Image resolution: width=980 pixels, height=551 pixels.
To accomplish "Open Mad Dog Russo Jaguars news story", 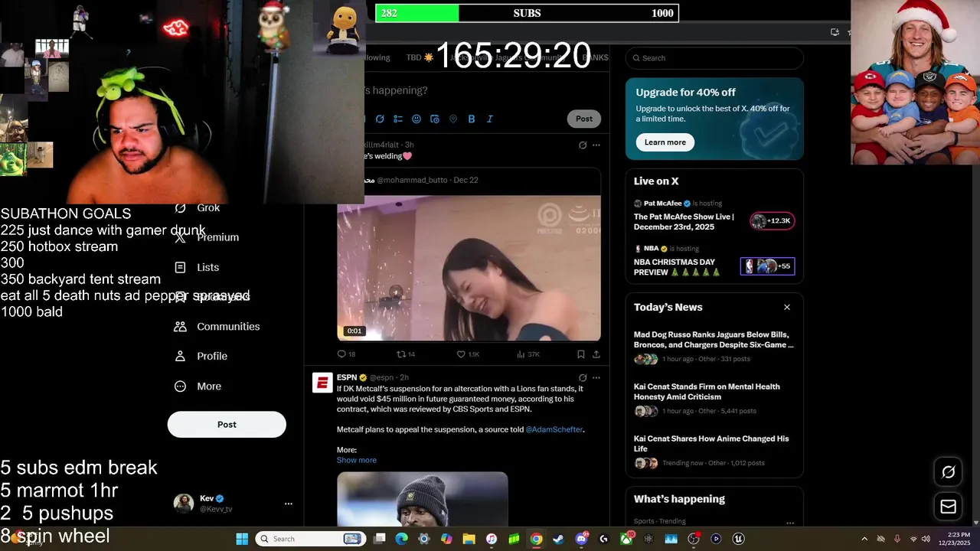I will (x=714, y=340).
